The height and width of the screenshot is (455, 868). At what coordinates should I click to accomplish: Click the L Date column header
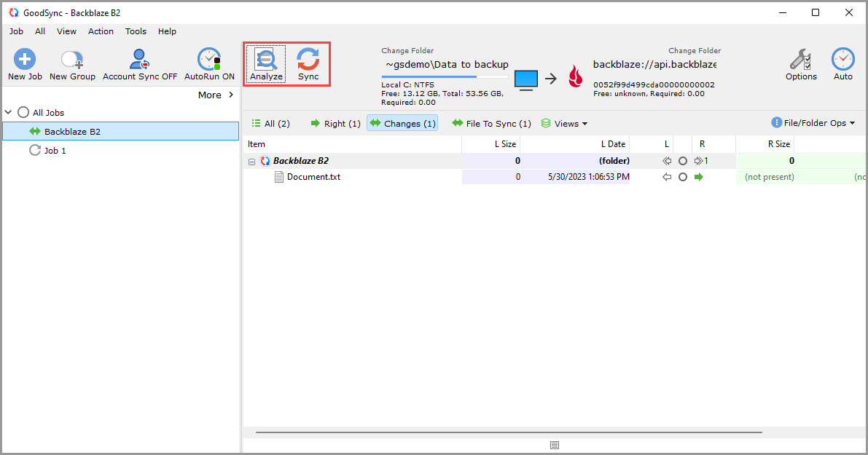574,143
